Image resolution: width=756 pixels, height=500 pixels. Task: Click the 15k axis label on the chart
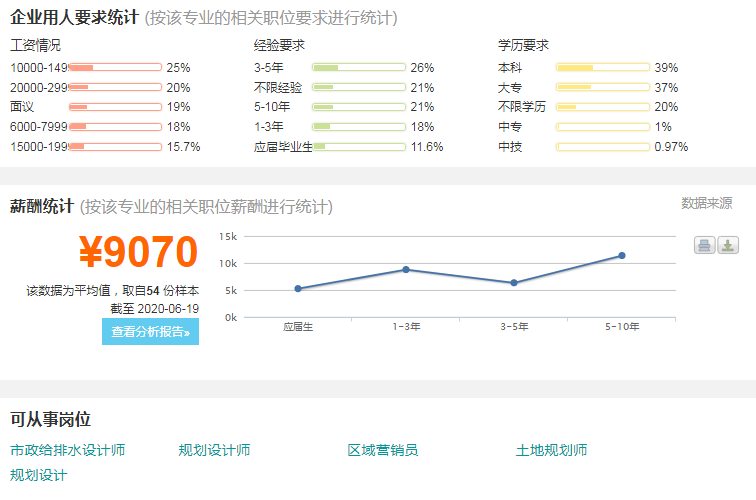pyautogui.click(x=228, y=237)
